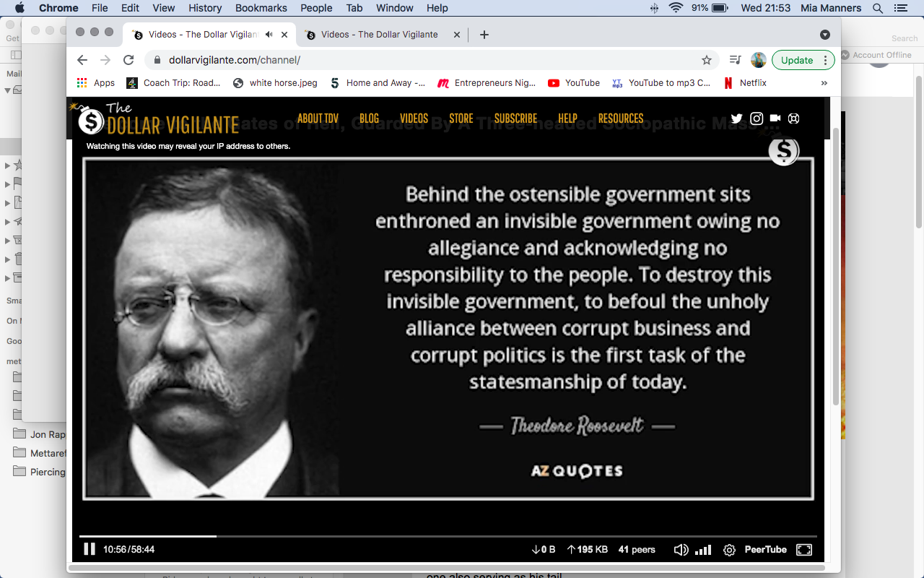Expand the Chrome three-dot menu

point(826,60)
